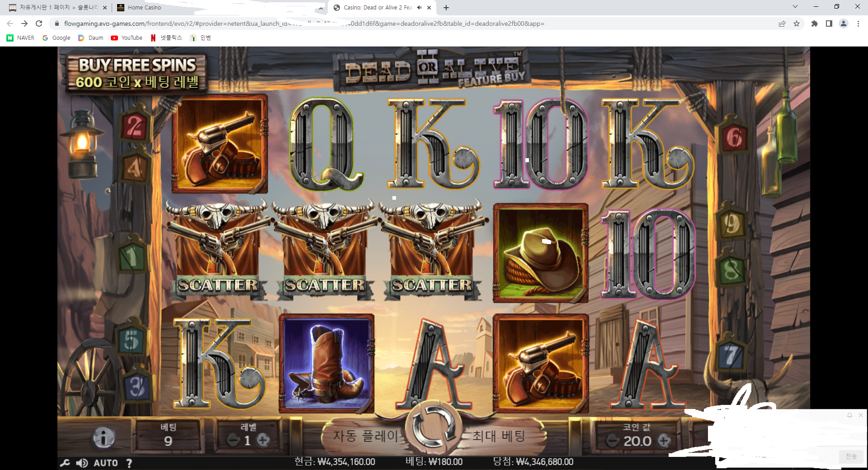The height and width of the screenshot is (470, 868).
Task: Click the 현금 ₩4,354,160.00 balance text
Action: [x=335, y=462]
